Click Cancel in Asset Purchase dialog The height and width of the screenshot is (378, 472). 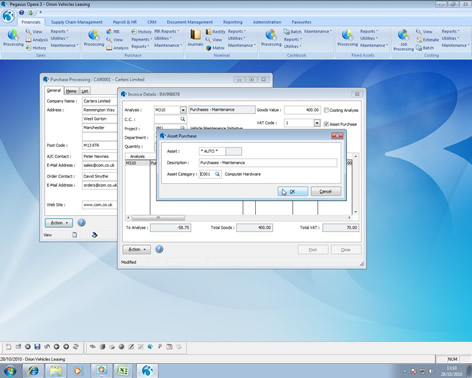pos(326,191)
